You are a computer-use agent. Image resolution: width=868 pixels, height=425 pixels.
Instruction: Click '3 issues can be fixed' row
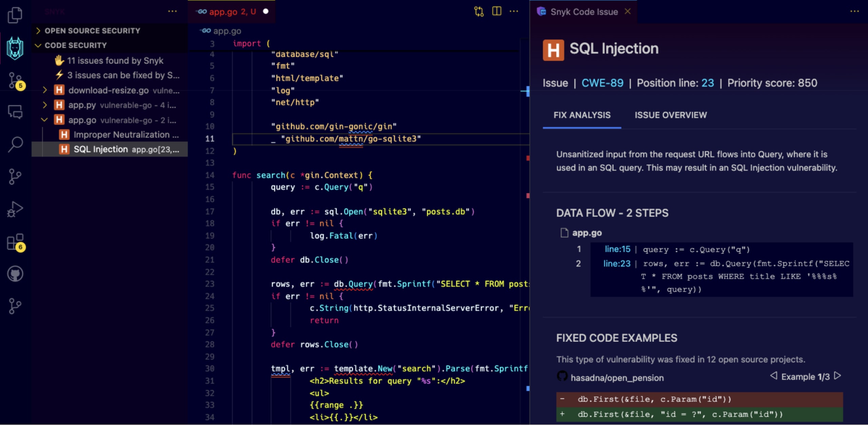[110, 75]
